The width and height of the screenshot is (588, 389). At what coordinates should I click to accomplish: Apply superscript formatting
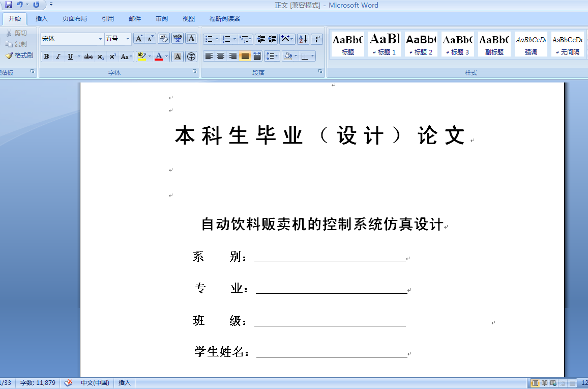112,57
